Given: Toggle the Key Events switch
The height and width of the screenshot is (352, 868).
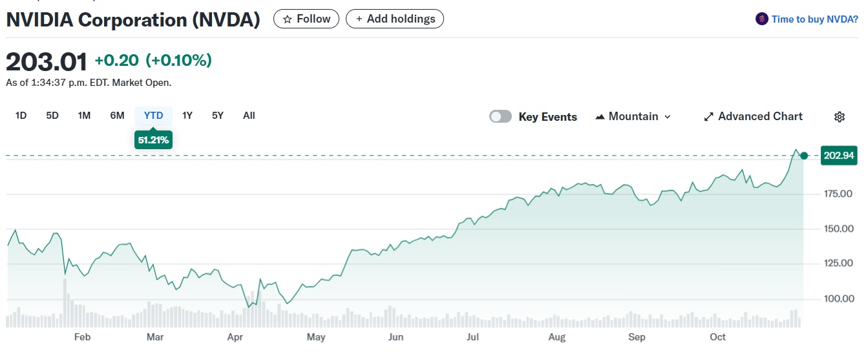Looking at the screenshot, I should [x=501, y=117].
